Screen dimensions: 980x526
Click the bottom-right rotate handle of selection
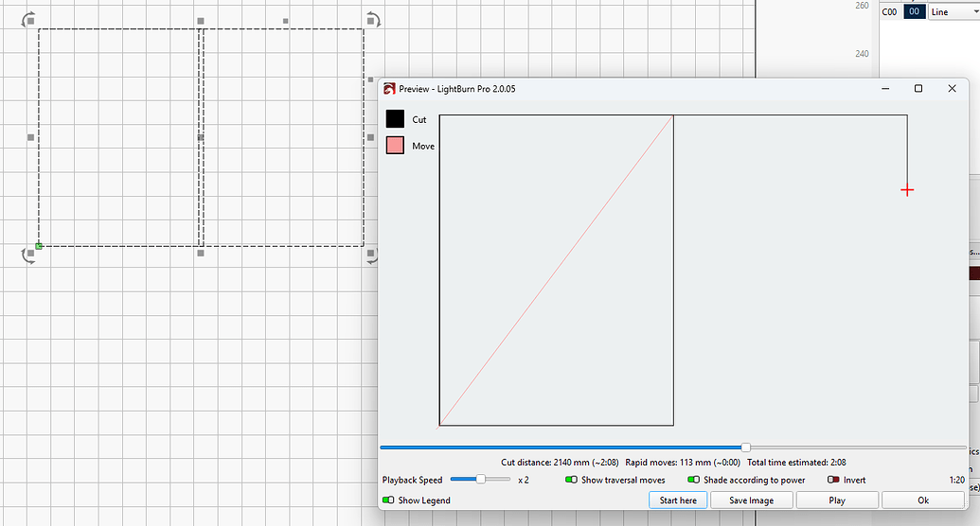point(372,254)
